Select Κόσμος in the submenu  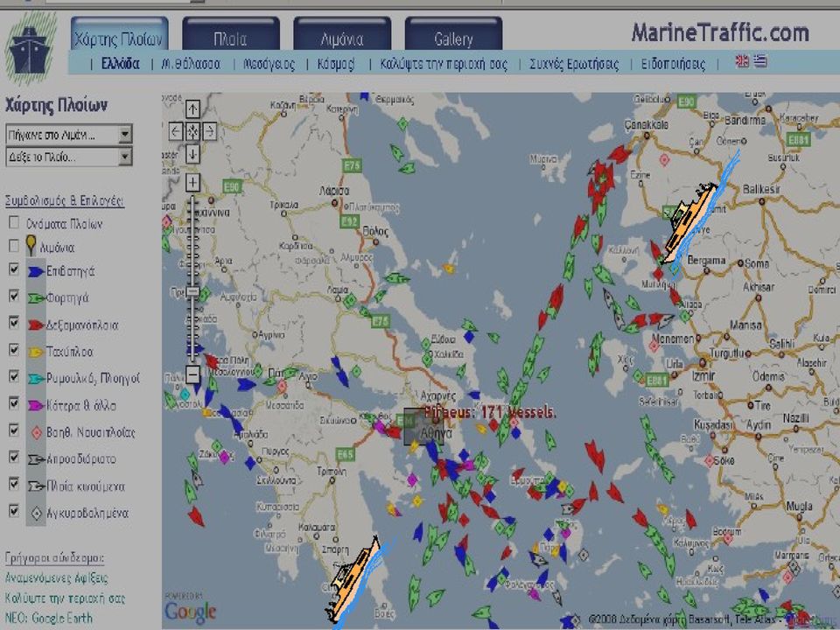tap(336, 64)
